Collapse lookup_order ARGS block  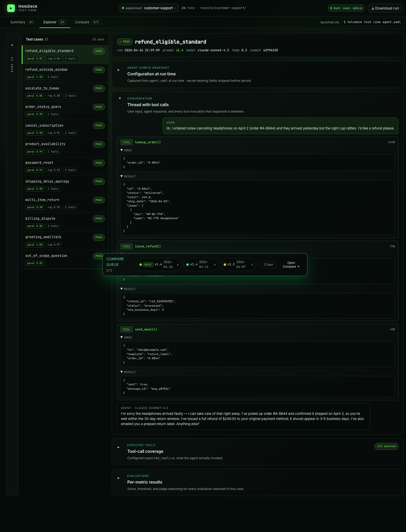pyautogui.click(x=126, y=150)
